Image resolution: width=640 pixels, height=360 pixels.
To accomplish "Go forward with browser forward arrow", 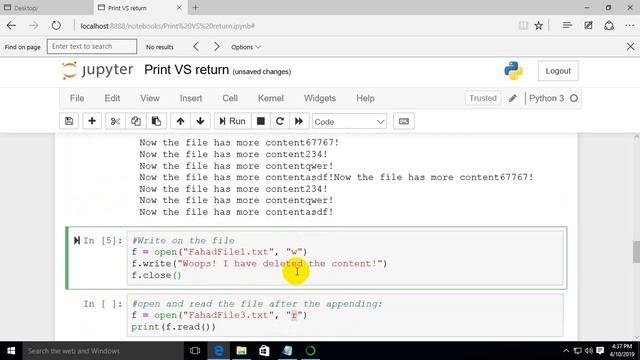I will pyautogui.click(x=34, y=26).
